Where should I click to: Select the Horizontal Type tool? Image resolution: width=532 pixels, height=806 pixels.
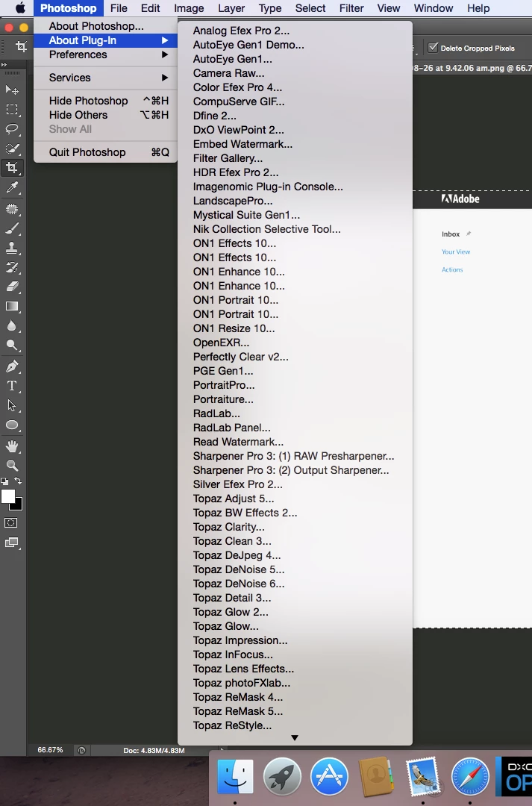pyautogui.click(x=12, y=386)
